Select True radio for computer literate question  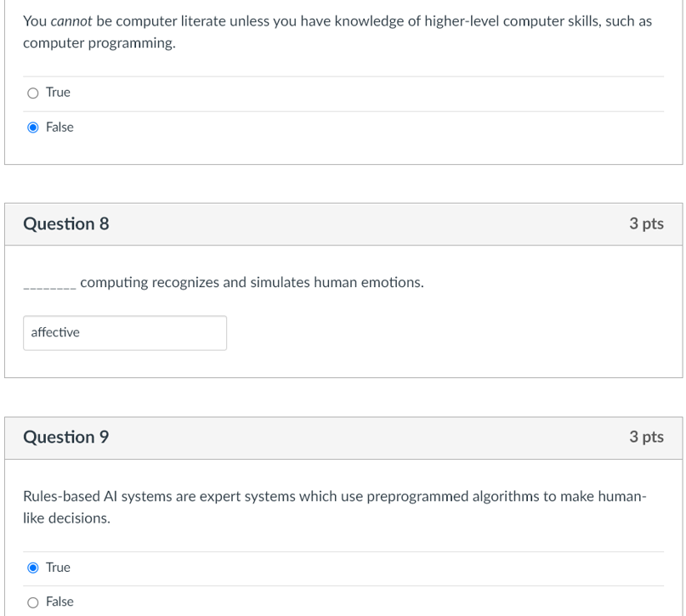(x=33, y=93)
